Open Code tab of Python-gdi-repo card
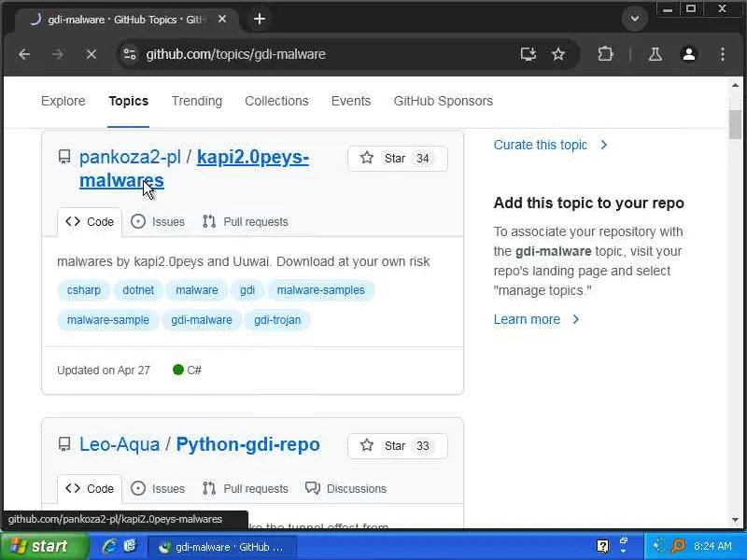This screenshot has width=747, height=560. pos(90,489)
